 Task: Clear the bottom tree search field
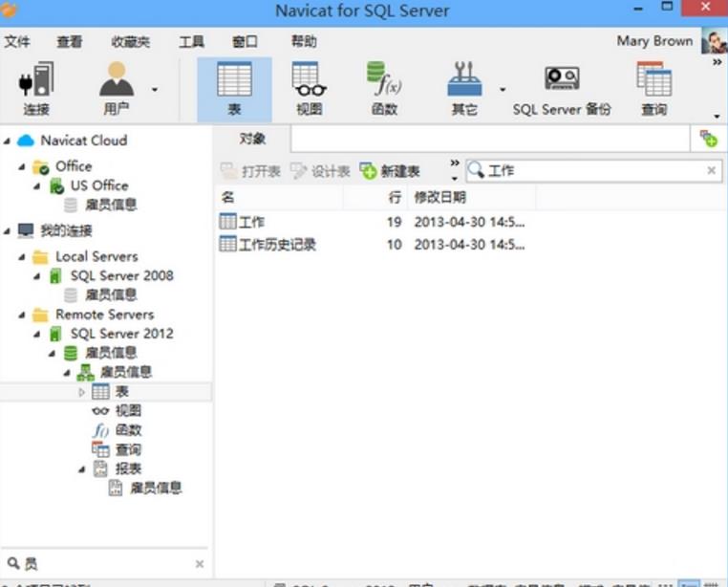coord(199,564)
